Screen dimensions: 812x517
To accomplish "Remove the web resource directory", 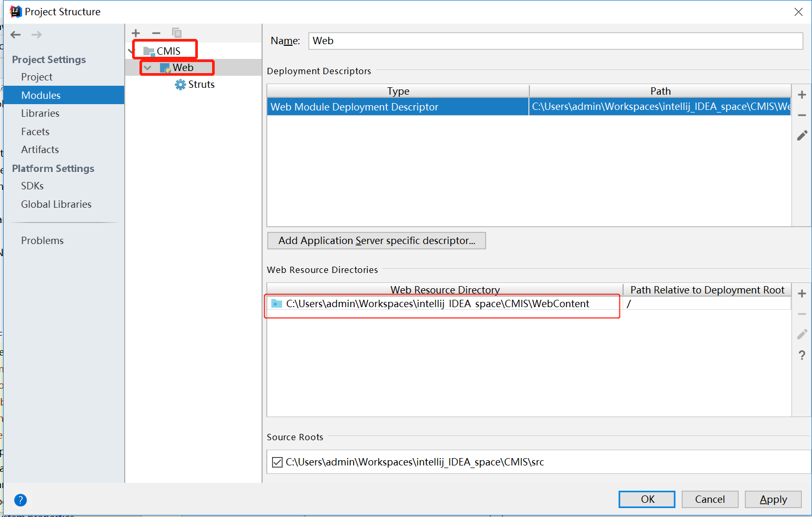I will point(802,314).
